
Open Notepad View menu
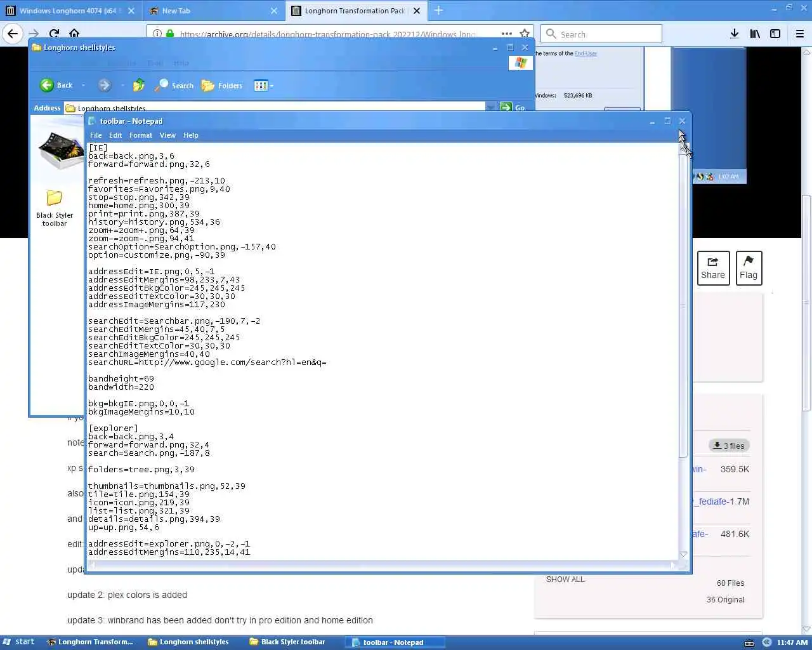click(x=167, y=135)
